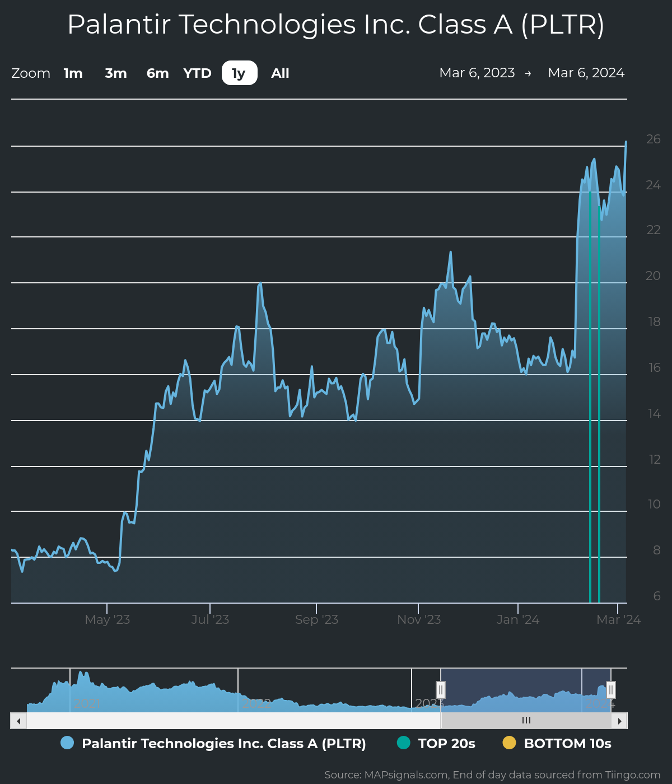The image size is (672, 784).
Task: Click the 26 price axis label
Action: pyautogui.click(x=654, y=139)
